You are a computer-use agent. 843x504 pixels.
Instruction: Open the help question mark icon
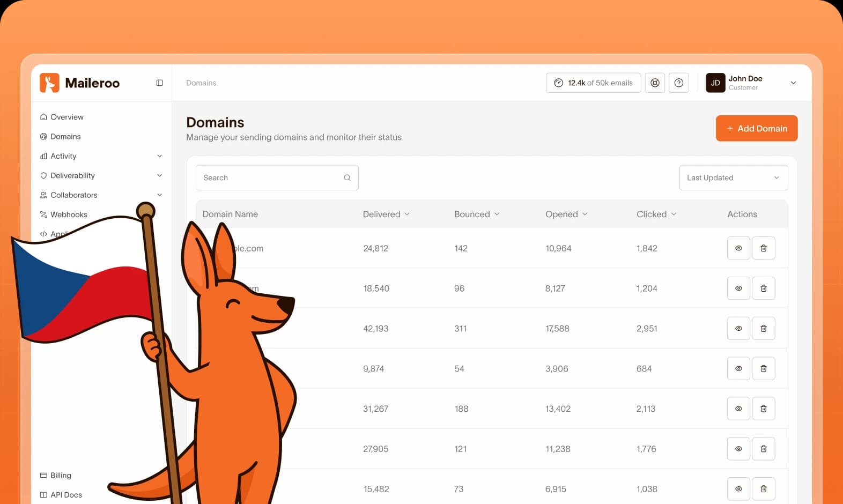pos(679,83)
